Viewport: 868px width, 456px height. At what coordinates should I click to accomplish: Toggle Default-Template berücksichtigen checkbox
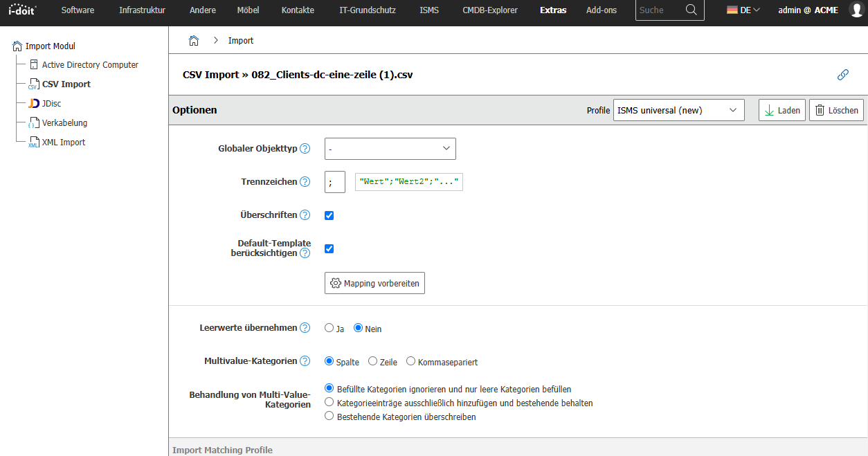coord(329,248)
